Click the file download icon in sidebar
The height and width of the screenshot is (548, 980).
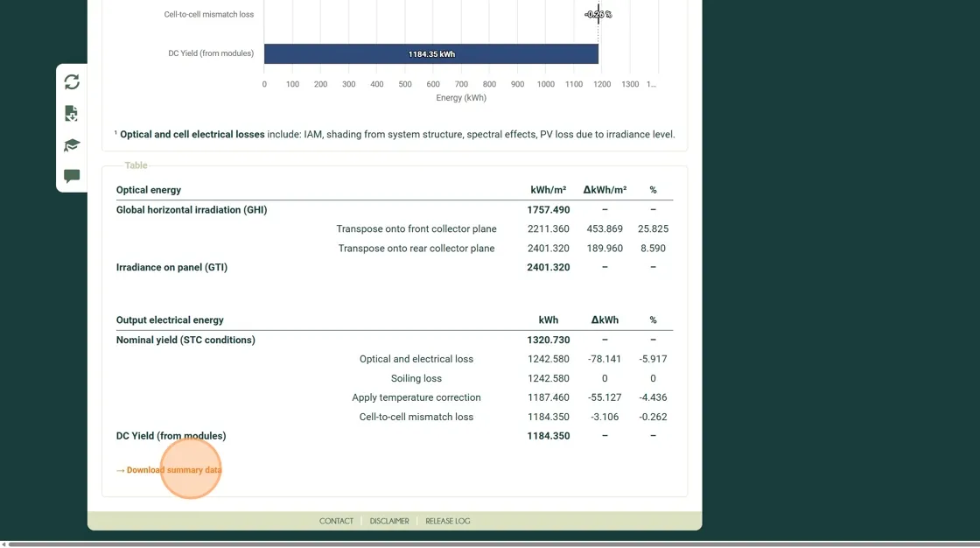pos(72,114)
